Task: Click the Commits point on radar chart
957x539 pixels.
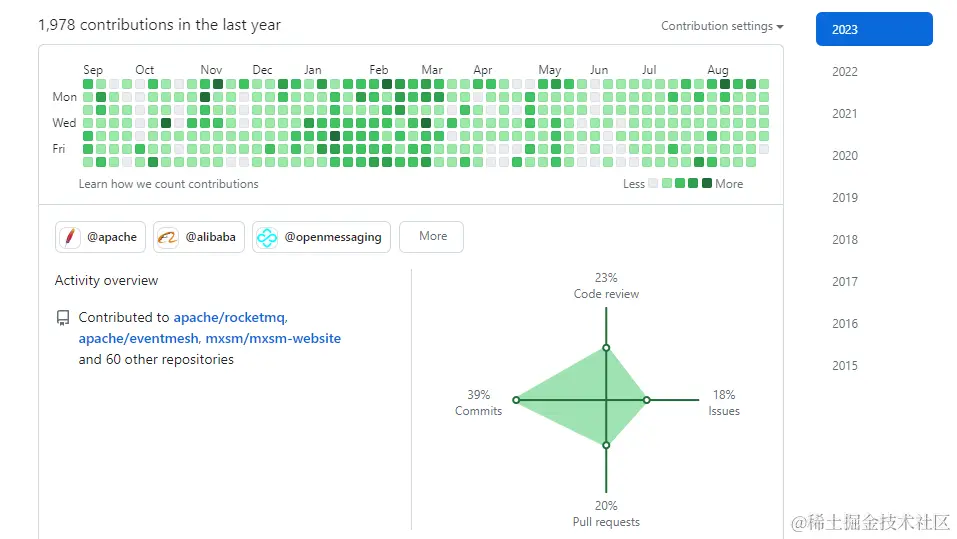Action: point(516,400)
